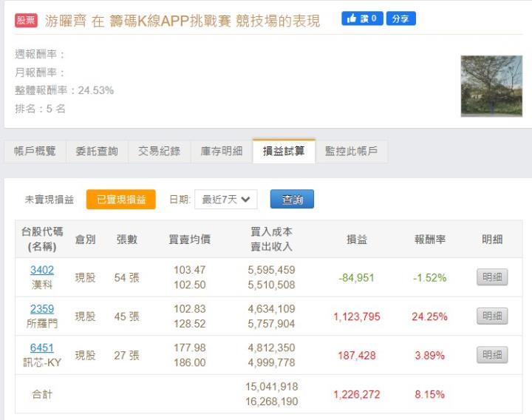Click the 27 張 quantity cell
The image size is (532, 420).
[x=127, y=356]
